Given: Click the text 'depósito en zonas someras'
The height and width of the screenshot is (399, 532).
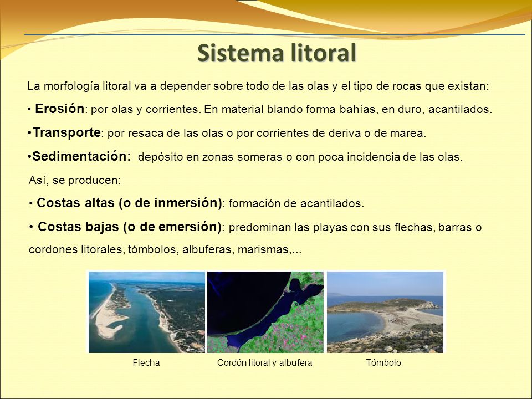Looking at the screenshot, I should click(x=210, y=157).
